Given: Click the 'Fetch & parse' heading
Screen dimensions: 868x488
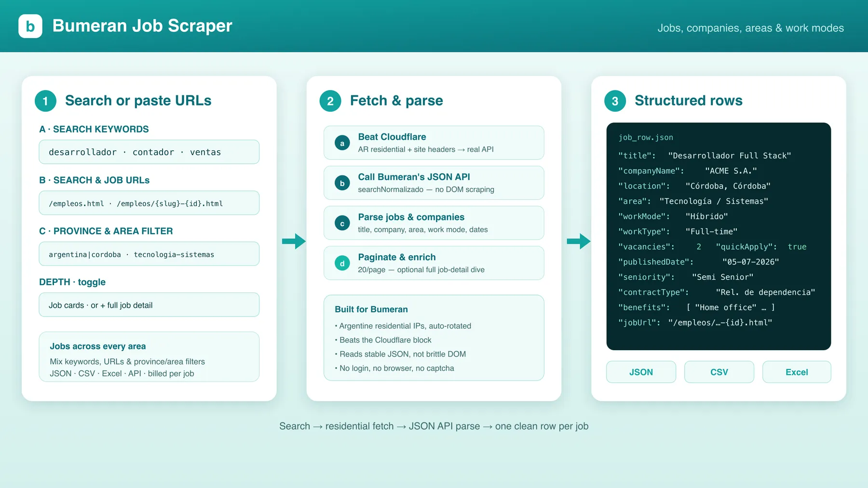Looking at the screenshot, I should 396,100.
